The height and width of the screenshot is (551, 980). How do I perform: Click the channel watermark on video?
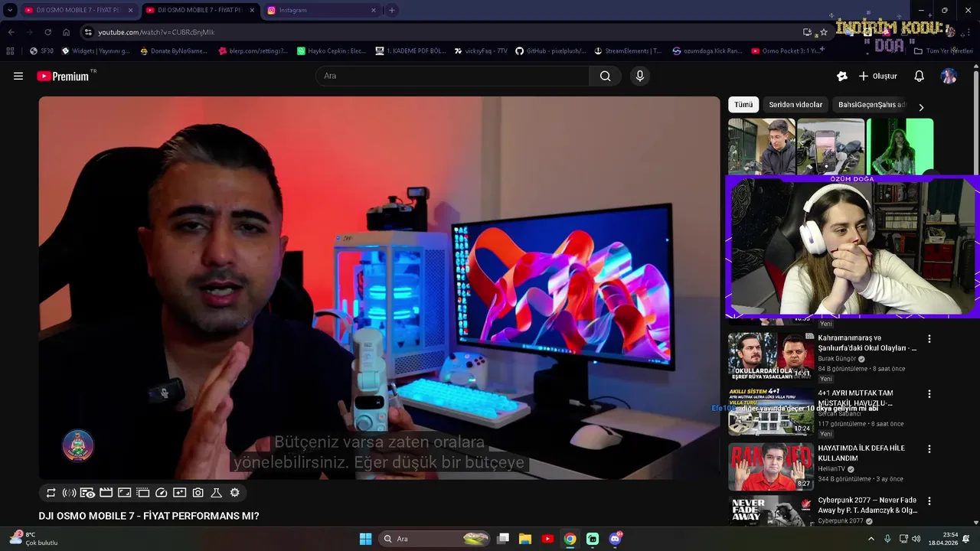(x=78, y=446)
